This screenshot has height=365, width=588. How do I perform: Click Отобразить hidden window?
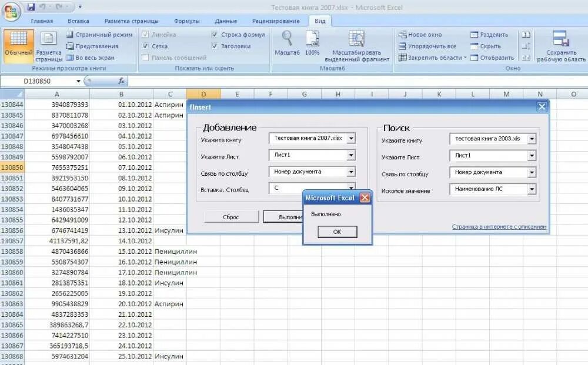pyautogui.click(x=492, y=58)
